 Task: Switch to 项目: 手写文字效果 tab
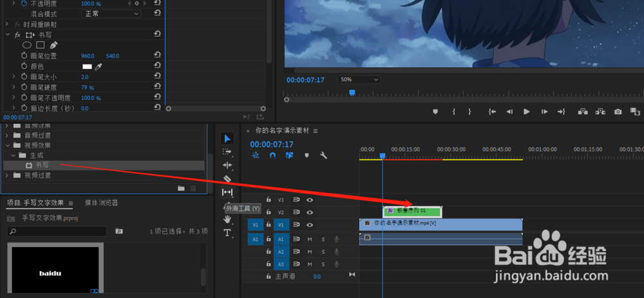click(x=35, y=203)
